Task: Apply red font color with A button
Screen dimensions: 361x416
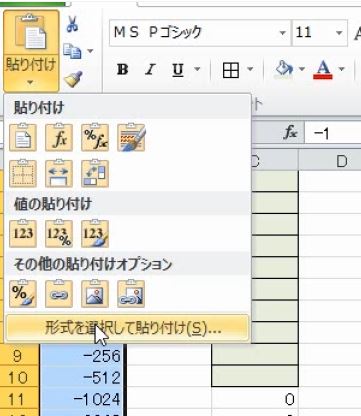Action: click(x=323, y=70)
